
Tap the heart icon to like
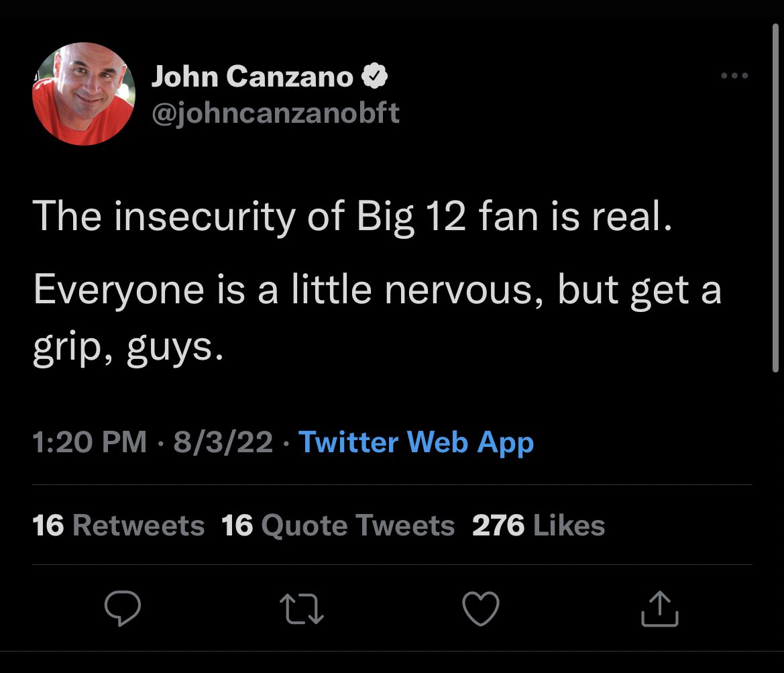(x=482, y=609)
